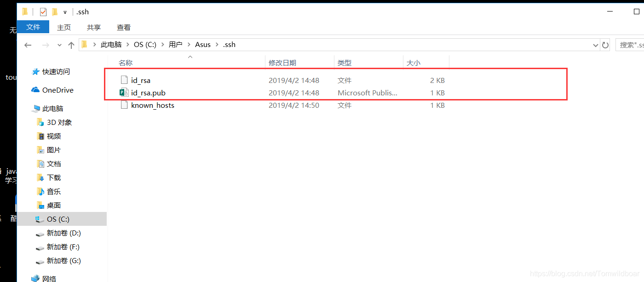Expand the chevron between 此电脑 and OS (C:)
The width and height of the screenshot is (644, 282).
(x=128, y=45)
